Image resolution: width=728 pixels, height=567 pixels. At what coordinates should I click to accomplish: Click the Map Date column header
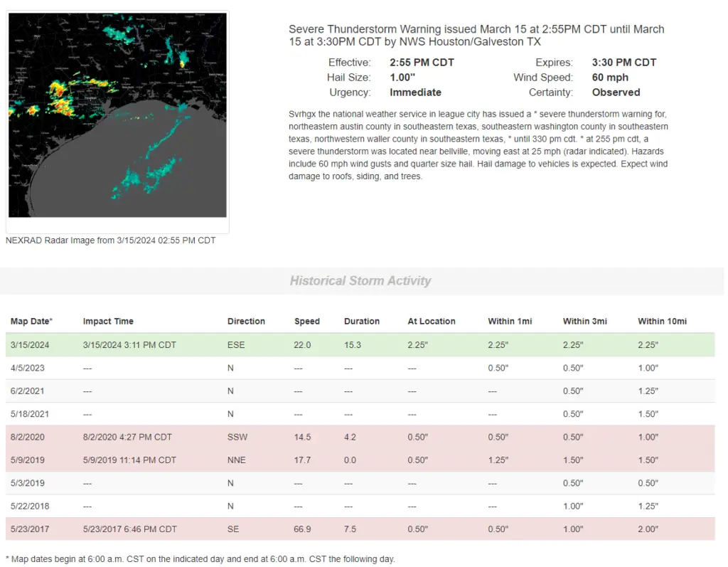[31, 322]
